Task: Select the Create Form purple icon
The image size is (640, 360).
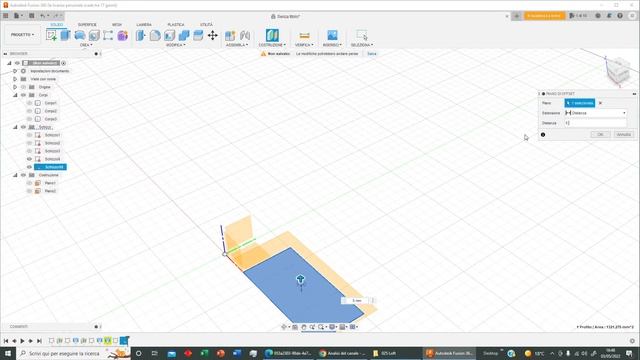Action: [122, 36]
